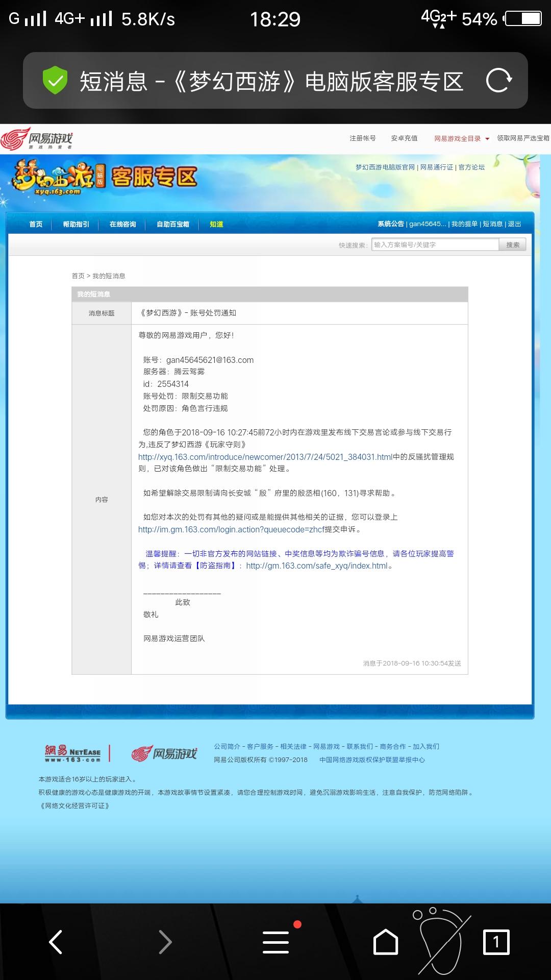Open the 网易通行证 link
Screen dimensions: 551x980
pyautogui.click(x=437, y=167)
